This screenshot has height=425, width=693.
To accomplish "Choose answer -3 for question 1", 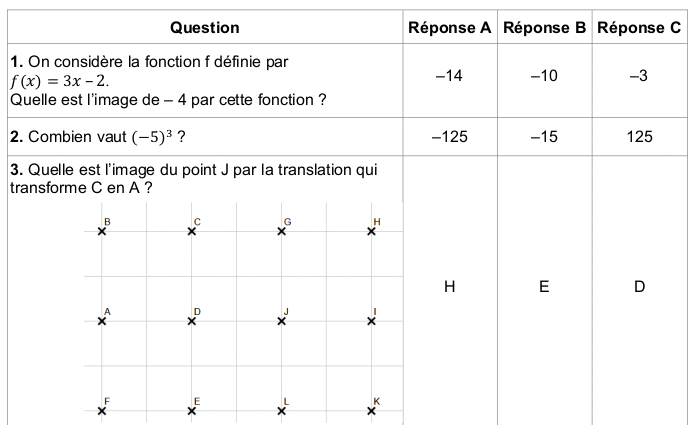I will (x=639, y=77).
